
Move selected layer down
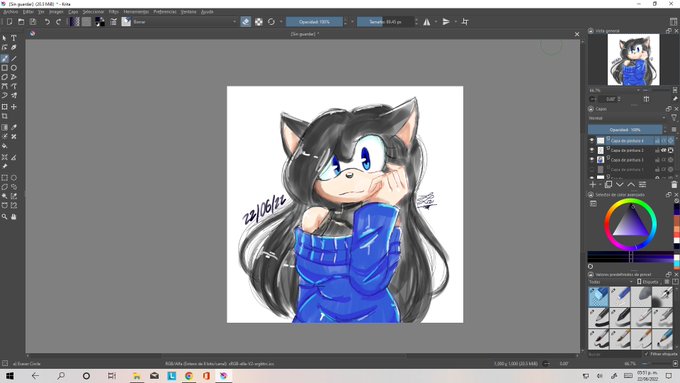pos(620,184)
